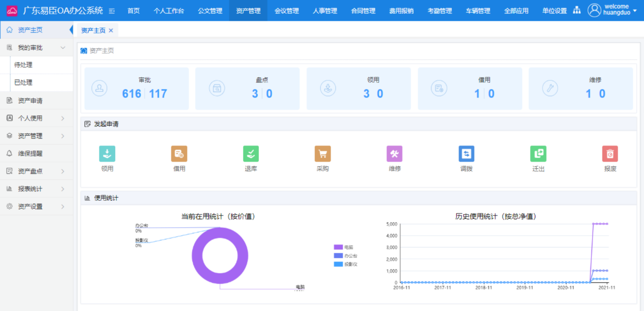Image resolution: width=644 pixels, height=311 pixels.
Task: Click the 当前在用统计 chart title
Action: (218, 216)
